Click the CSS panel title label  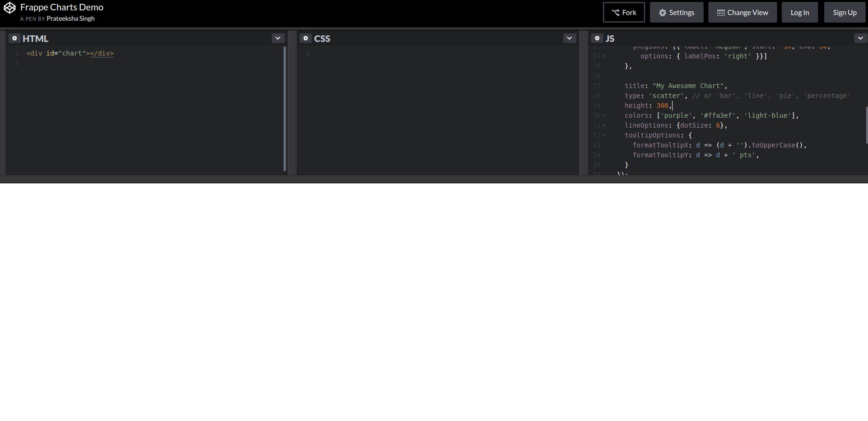point(322,39)
